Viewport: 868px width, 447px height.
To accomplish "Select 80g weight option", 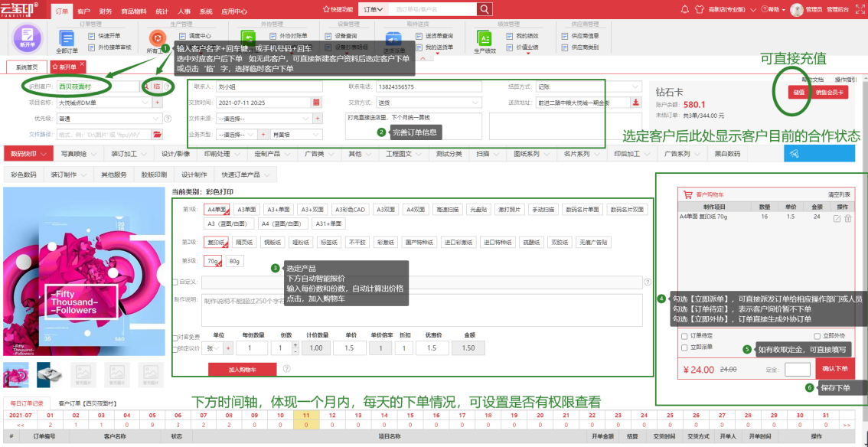I will click(x=234, y=261).
